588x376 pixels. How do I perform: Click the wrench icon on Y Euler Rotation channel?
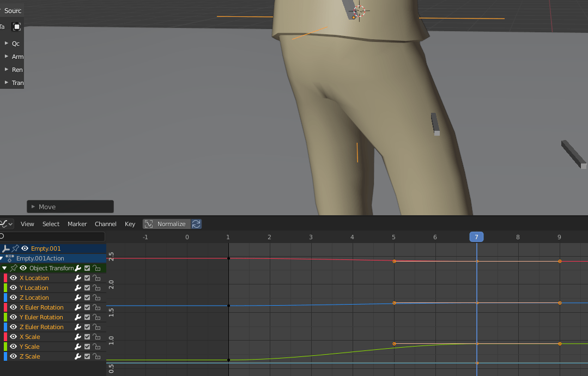(x=78, y=317)
